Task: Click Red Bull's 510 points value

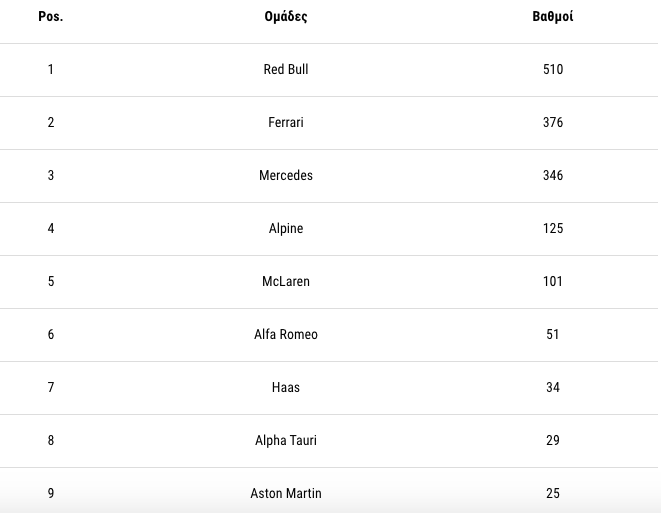Action: 553,70
